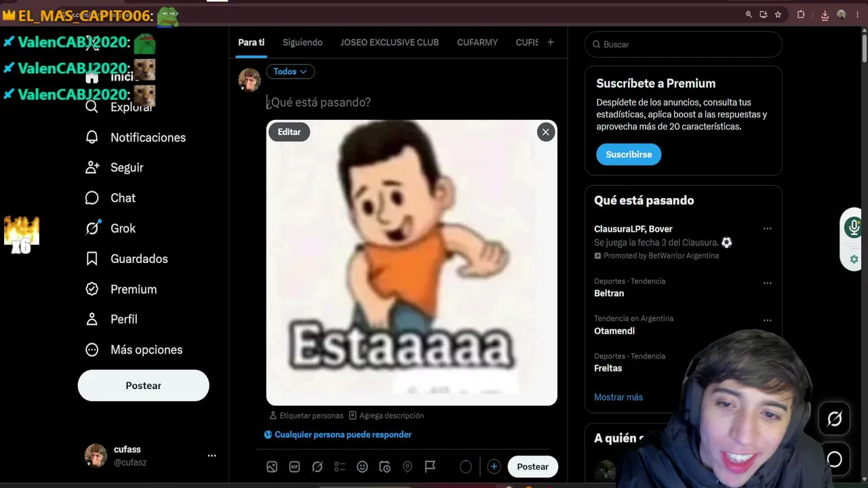
Task: Click the Suscribirse button
Action: coord(629,155)
